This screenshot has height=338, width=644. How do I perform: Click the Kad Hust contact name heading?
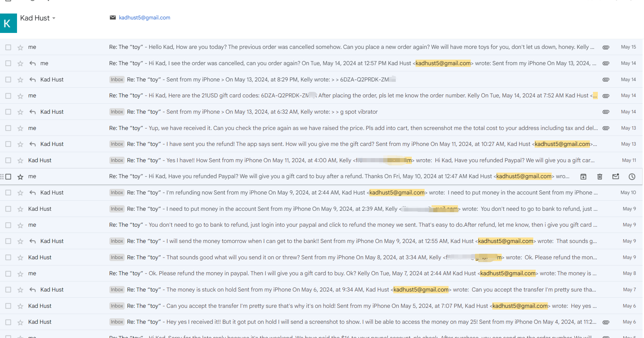click(35, 18)
